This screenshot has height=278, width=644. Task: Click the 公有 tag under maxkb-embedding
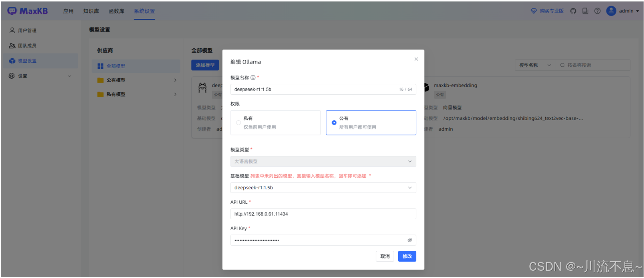pos(440,95)
